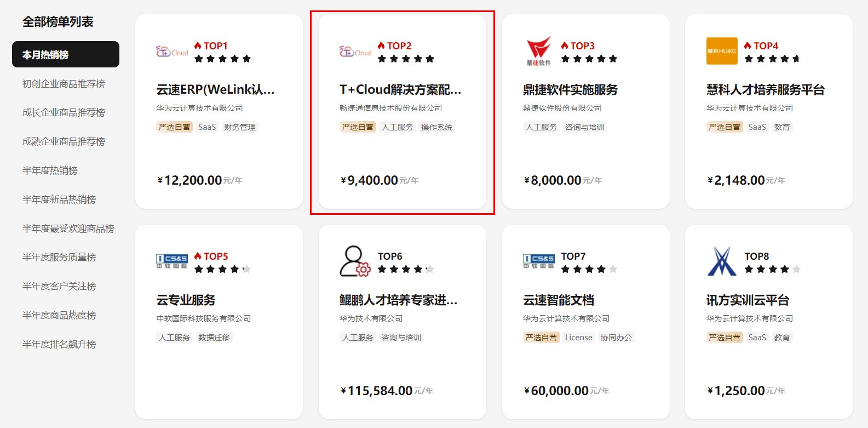
Task: Click the 全部榜单列表 heading
Action: click(58, 22)
